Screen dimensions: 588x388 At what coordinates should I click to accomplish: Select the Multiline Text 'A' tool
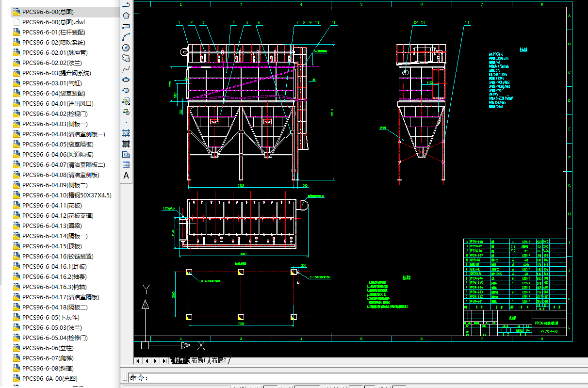click(x=126, y=176)
